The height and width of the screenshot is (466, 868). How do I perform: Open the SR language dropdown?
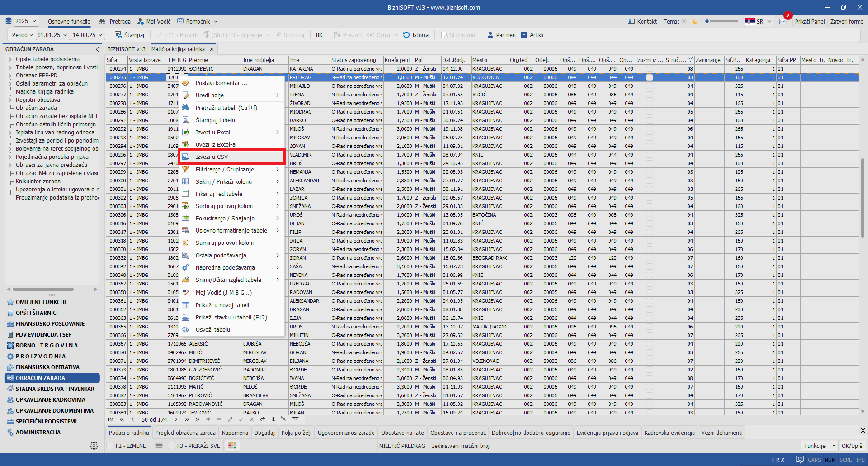759,21
